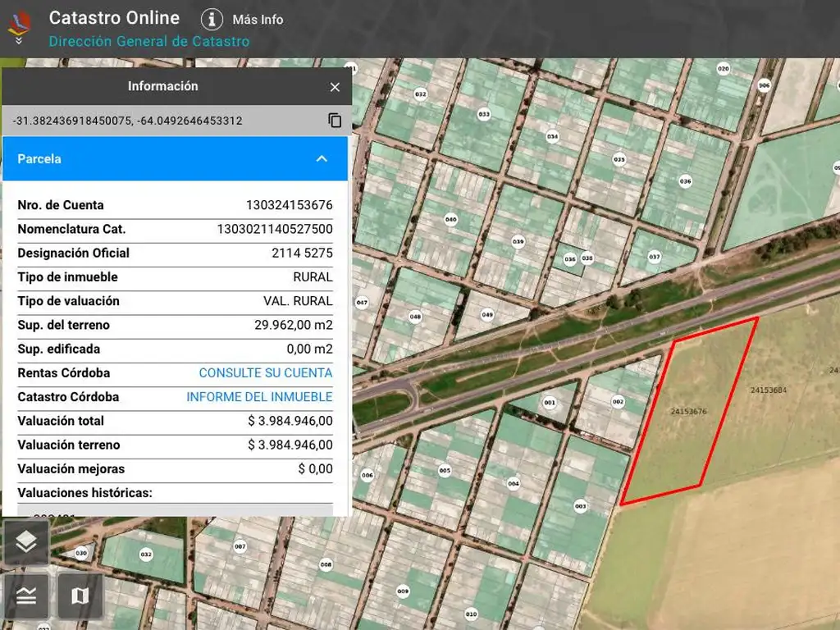This screenshot has height=630, width=840.
Task: Click parcel marker 005 on the map
Action: 445,470
